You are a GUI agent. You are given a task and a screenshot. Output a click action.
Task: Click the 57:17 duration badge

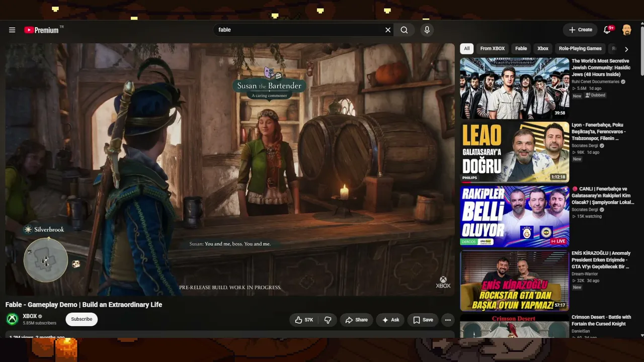(x=560, y=305)
